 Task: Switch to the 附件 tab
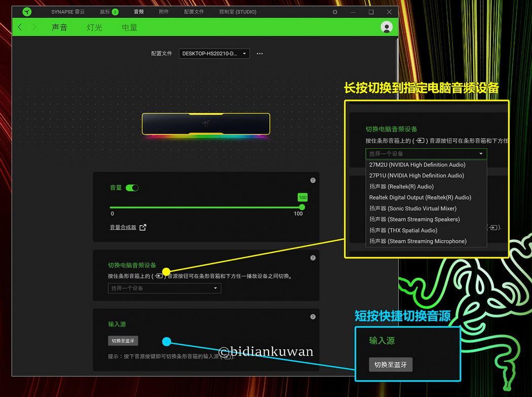164,12
